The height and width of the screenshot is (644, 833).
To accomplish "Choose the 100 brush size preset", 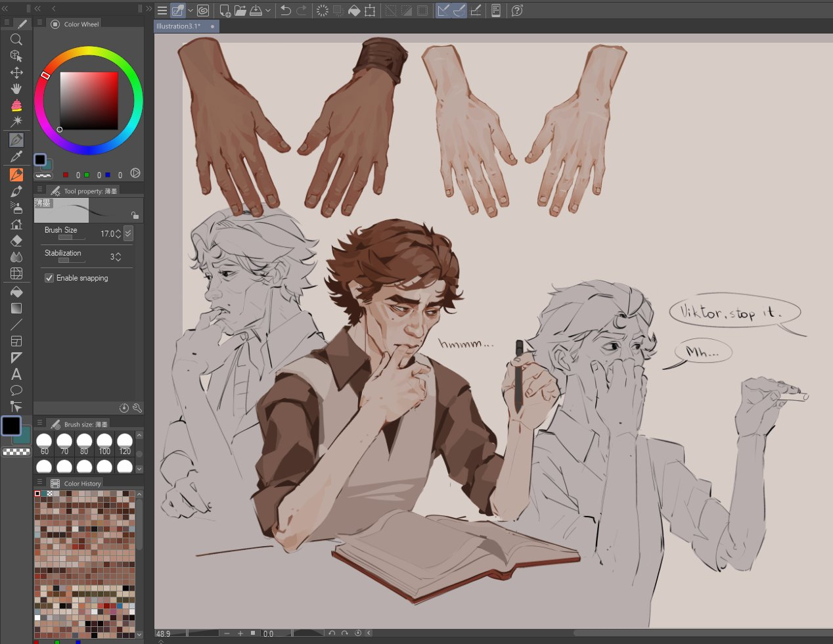I will pos(104,444).
